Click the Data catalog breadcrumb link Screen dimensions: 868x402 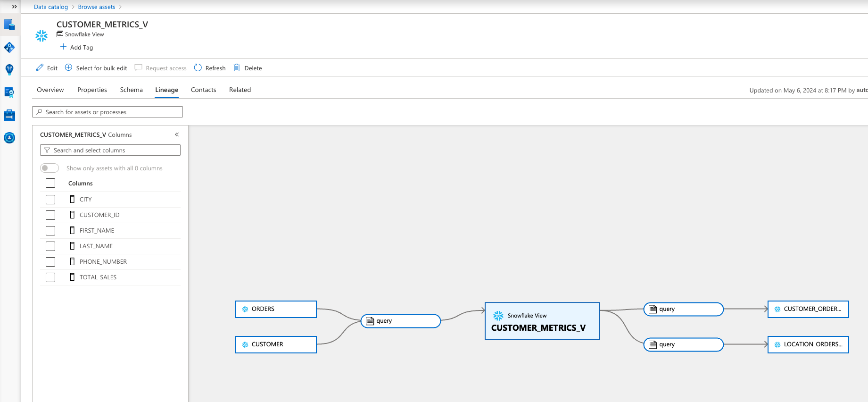point(51,7)
